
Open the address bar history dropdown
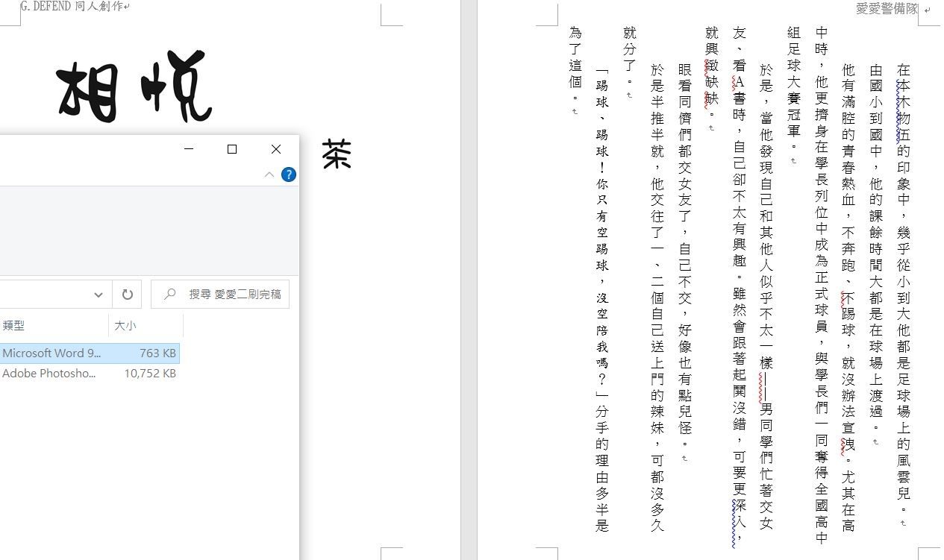[99, 295]
